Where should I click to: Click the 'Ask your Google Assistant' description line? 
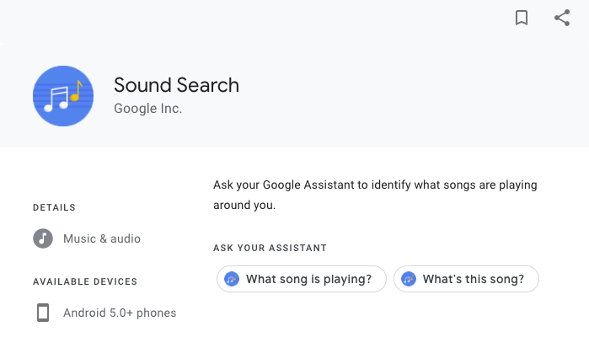click(x=375, y=185)
